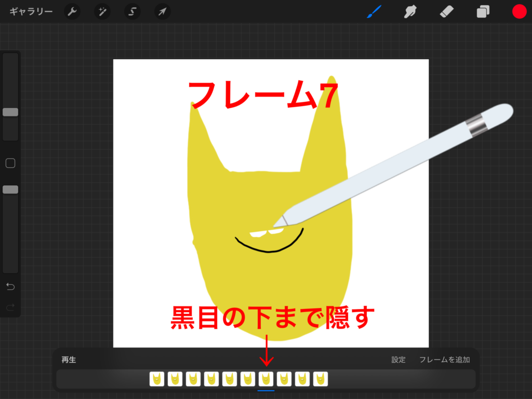Open the Layers panel
This screenshot has width=532, height=399.
tap(483, 11)
